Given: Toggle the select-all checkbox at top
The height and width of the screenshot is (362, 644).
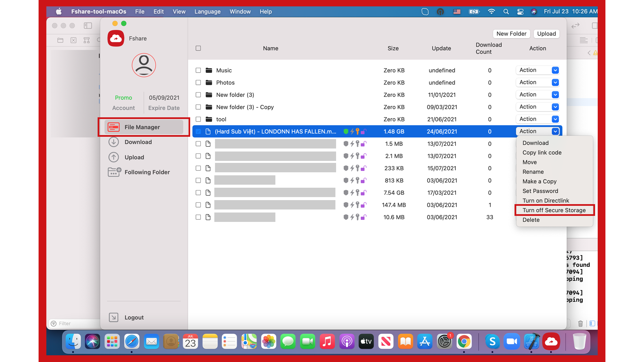Looking at the screenshot, I should click(198, 48).
